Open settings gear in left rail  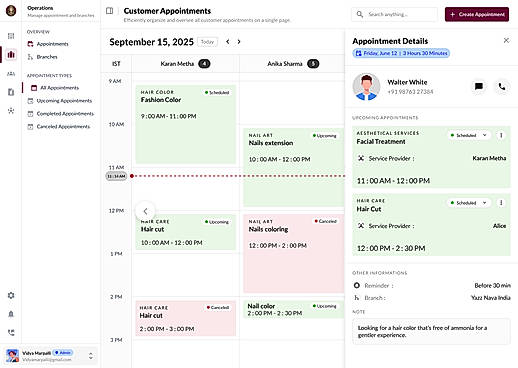pyautogui.click(x=11, y=295)
